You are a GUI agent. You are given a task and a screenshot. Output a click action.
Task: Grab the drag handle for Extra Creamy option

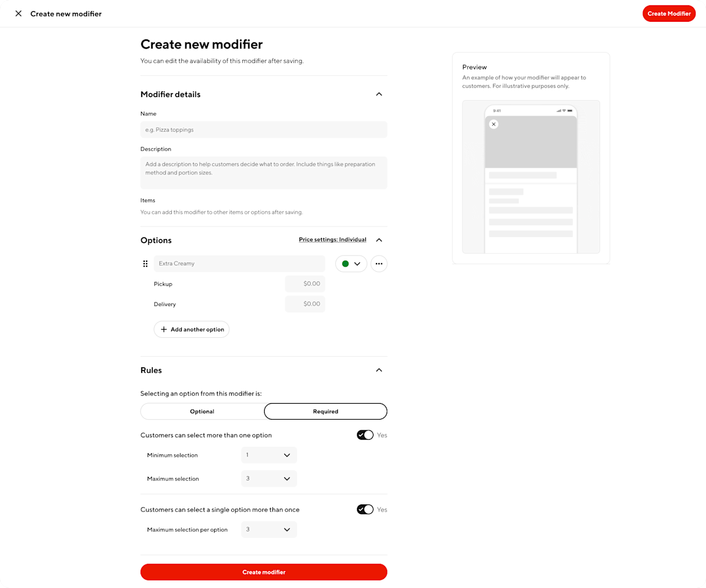pos(145,264)
